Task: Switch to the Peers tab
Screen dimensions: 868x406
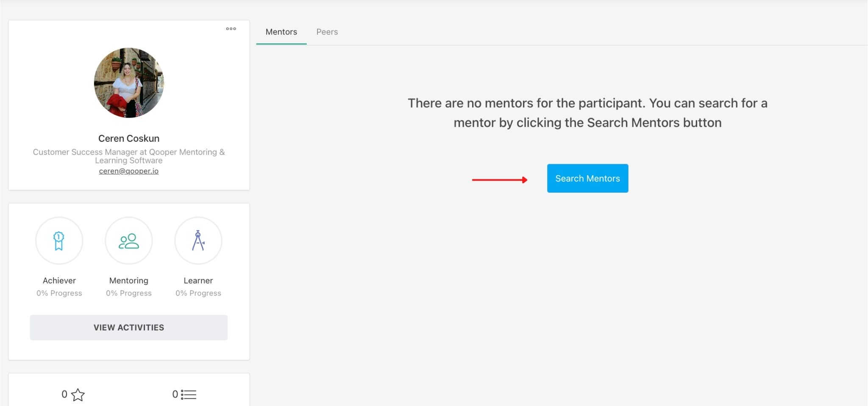Action: [x=327, y=31]
